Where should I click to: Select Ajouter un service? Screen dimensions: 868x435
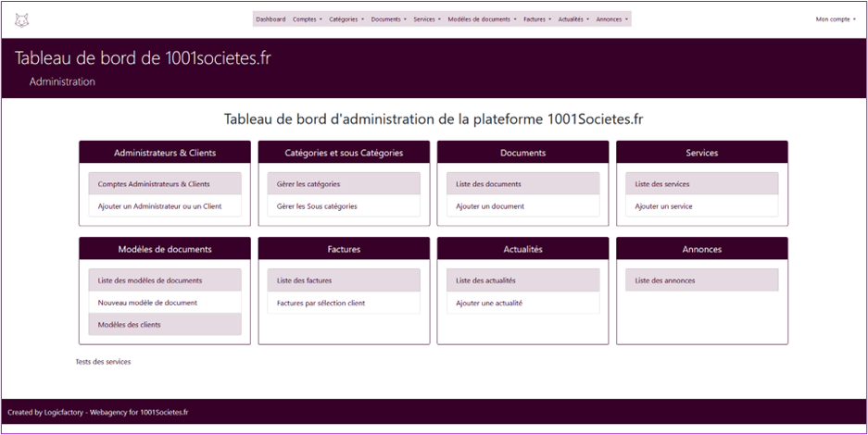(702, 206)
